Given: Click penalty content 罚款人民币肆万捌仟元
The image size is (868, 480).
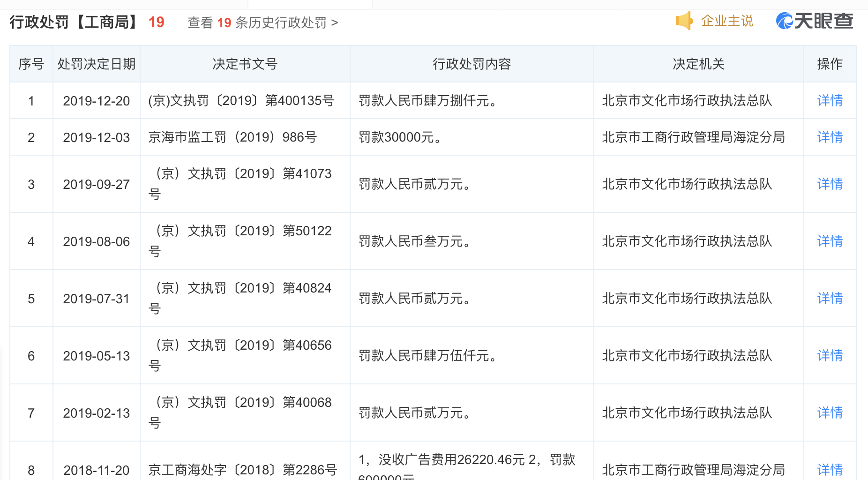Looking at the screenshot, I should click(x=429, y=101).
